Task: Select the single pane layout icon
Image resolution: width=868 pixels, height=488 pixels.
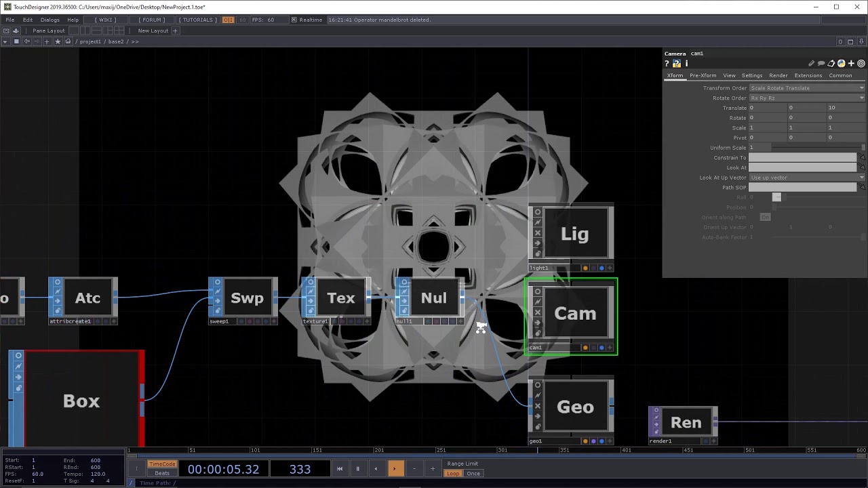Action: click(x=75, y=30)
